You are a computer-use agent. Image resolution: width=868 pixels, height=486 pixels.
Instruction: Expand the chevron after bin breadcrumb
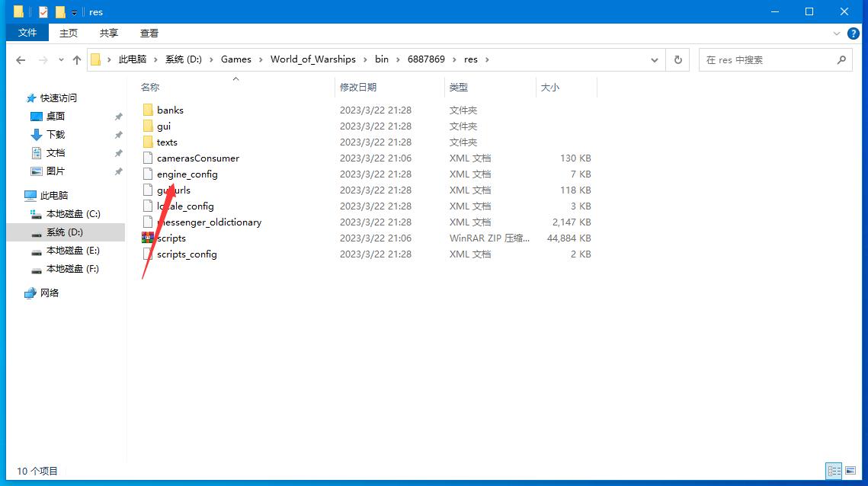(398, 59)
